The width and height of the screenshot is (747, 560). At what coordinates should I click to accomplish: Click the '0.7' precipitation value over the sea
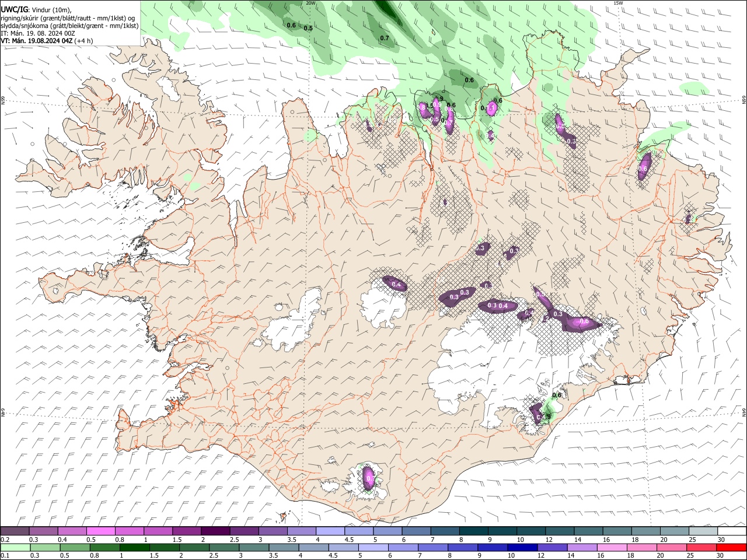385,38
